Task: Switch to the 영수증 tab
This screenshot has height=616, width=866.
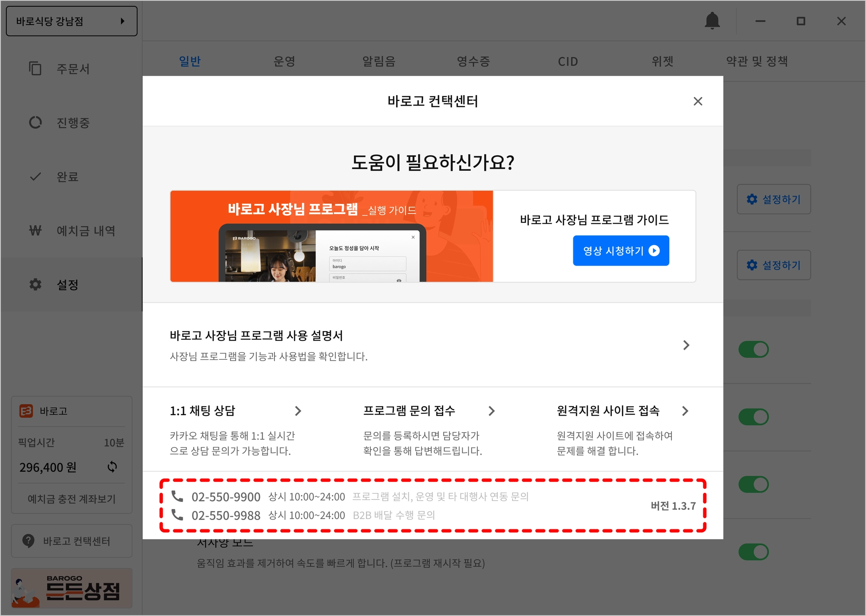Action: tap(473, 61)
